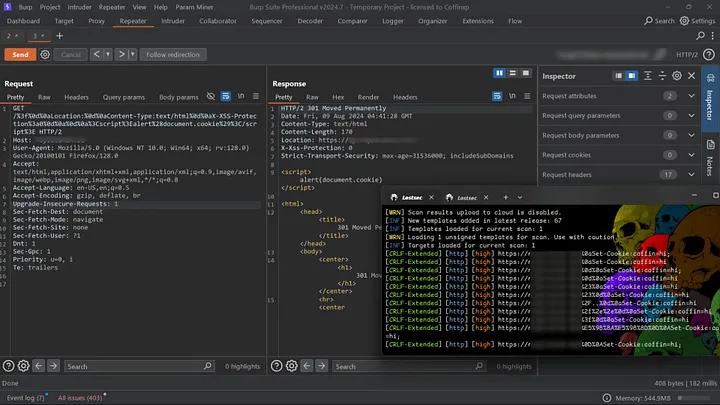Go forward to next request in history

[x=121, y=54]
